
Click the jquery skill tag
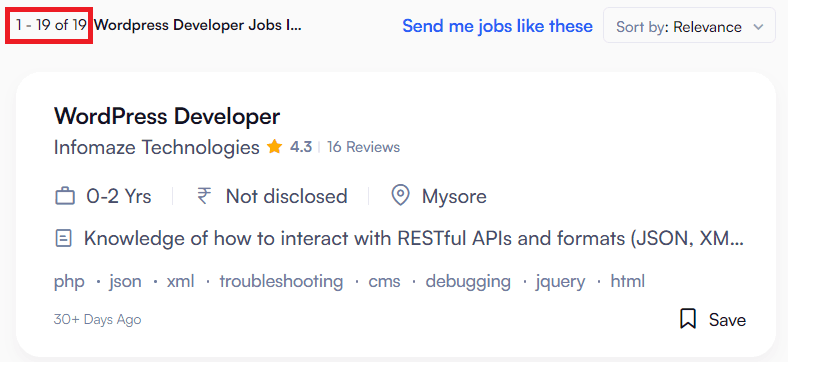(x=560, y=281)
